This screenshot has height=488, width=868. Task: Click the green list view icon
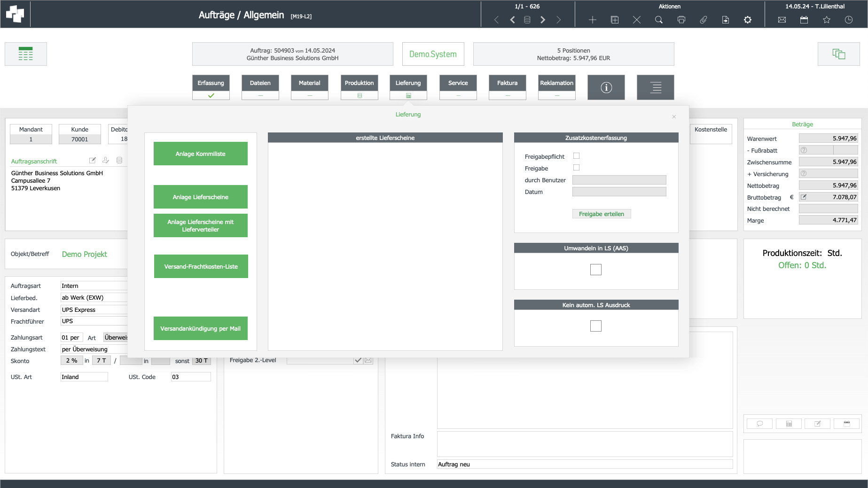pyautogui.click(x=26, y=54)
